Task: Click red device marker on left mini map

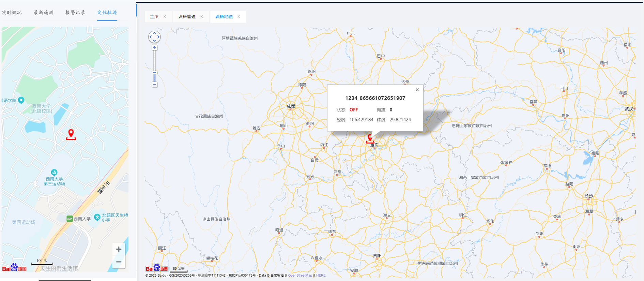Action: pos(71,134)
